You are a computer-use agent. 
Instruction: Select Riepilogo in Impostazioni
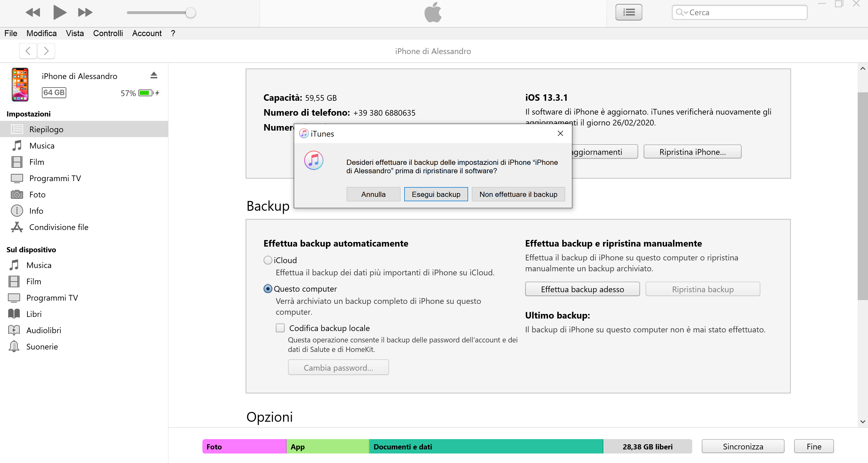point(84,129)
